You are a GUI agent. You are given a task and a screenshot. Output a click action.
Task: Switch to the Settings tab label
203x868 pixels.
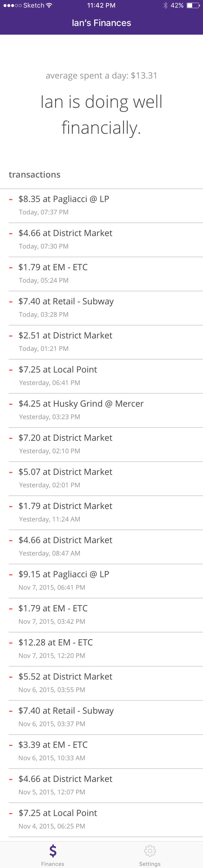pyautogui.click(x=150, y=864)
